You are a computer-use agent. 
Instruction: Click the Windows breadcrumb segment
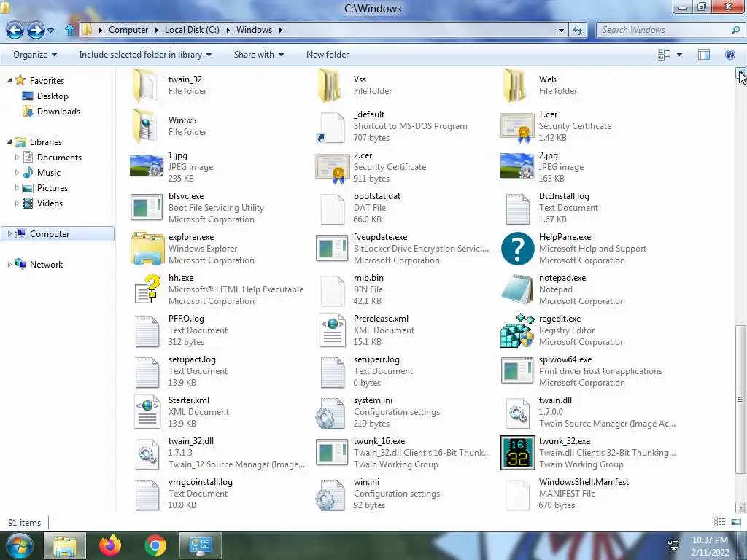pos(254,30)
